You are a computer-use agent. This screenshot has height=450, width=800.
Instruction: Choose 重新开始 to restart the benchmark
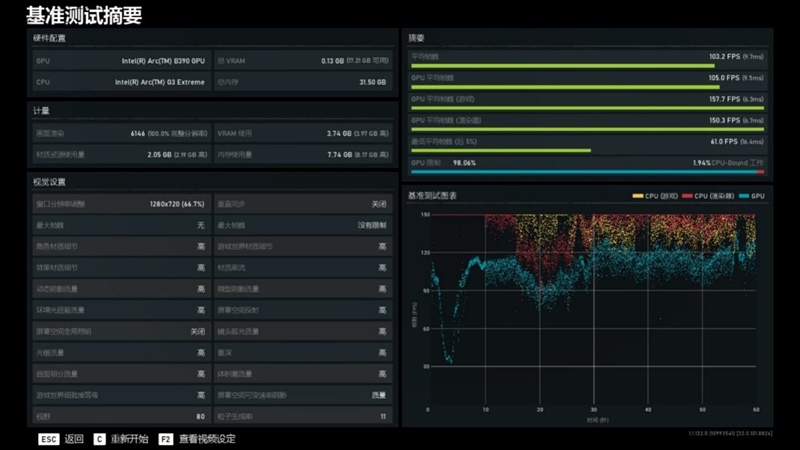click(x=130, y=439)
